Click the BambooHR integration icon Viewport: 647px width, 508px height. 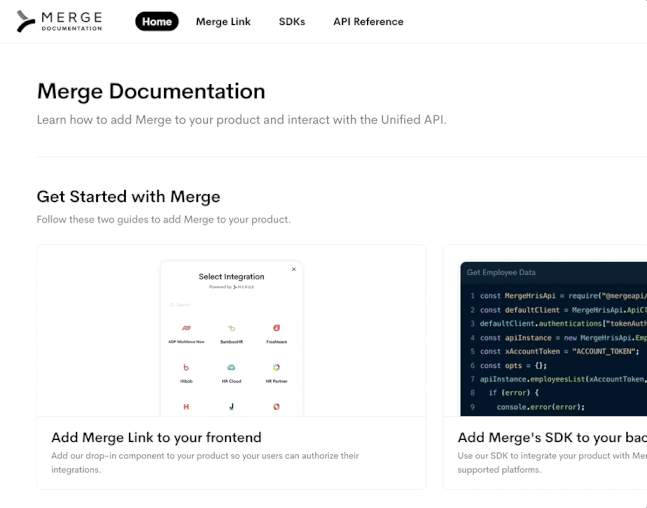(231, 328)
